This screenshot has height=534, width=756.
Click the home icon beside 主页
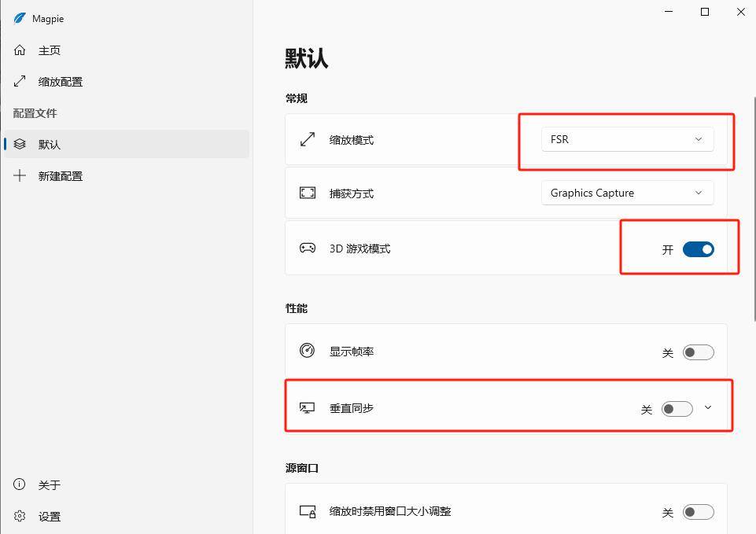20,50
